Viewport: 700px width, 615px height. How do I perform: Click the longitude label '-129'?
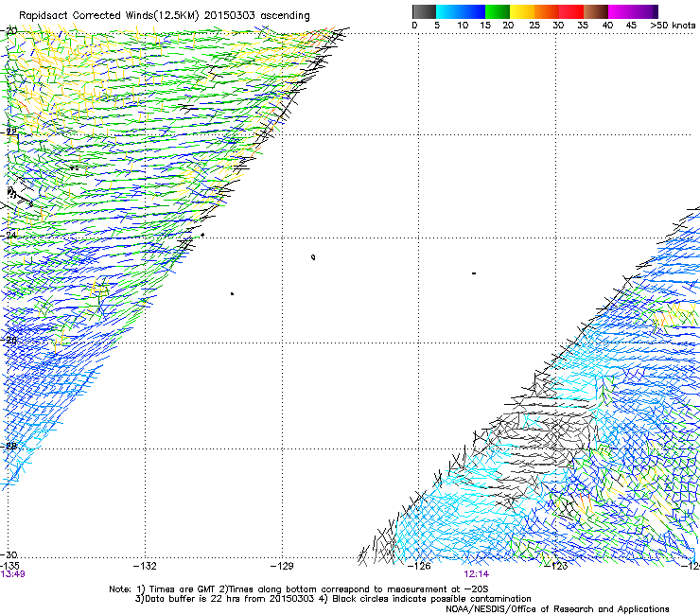point(282,567)
